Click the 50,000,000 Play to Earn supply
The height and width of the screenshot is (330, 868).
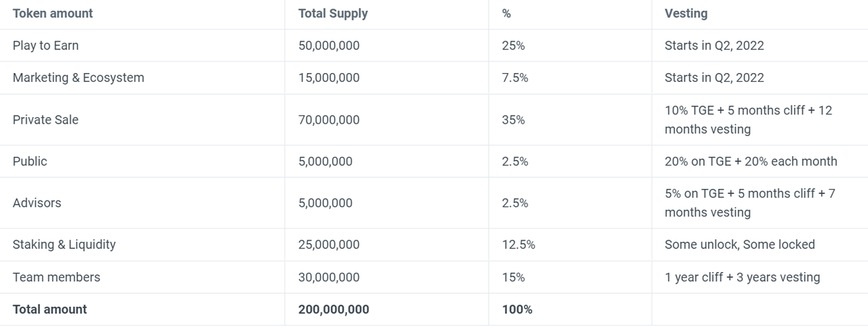pyautogui.click(x=328, y=46)
